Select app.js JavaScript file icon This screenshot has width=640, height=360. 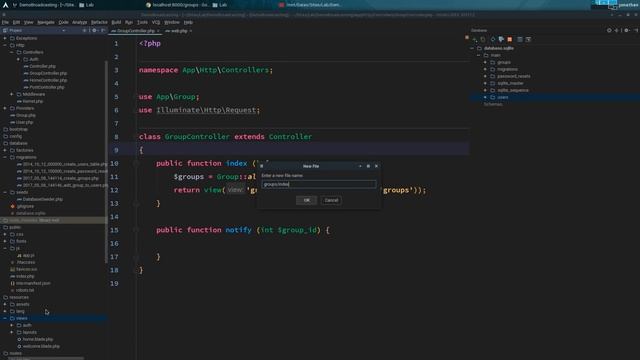tap(19, 256)
